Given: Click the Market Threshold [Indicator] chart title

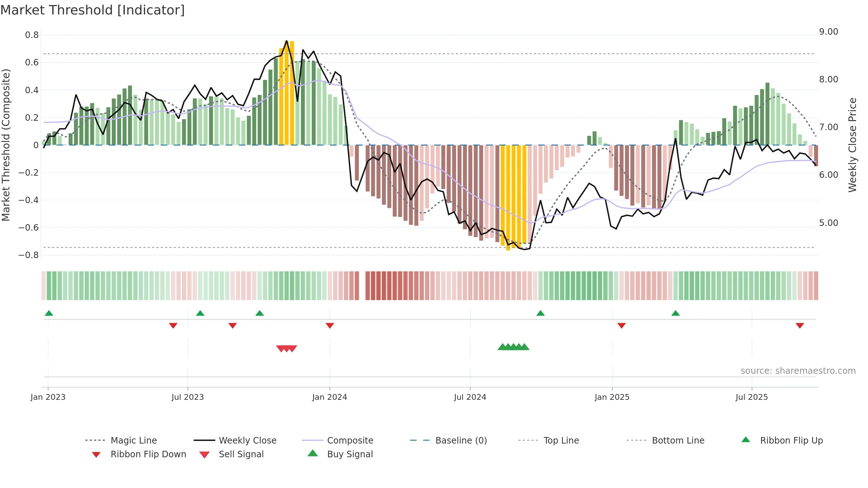Looking at the screenshot, I should [93, 10].
